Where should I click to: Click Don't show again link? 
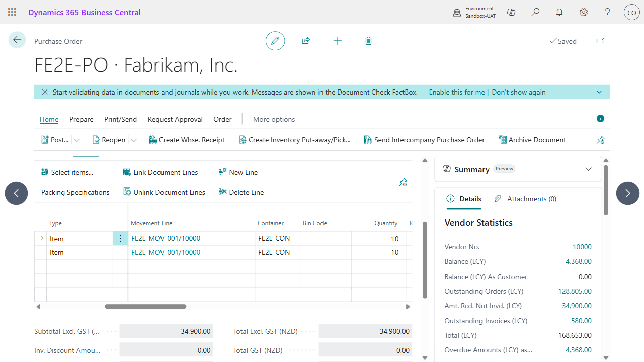[519, 92]
